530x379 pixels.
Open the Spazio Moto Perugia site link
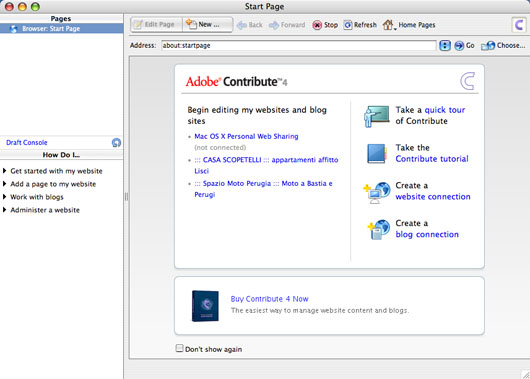263,189
